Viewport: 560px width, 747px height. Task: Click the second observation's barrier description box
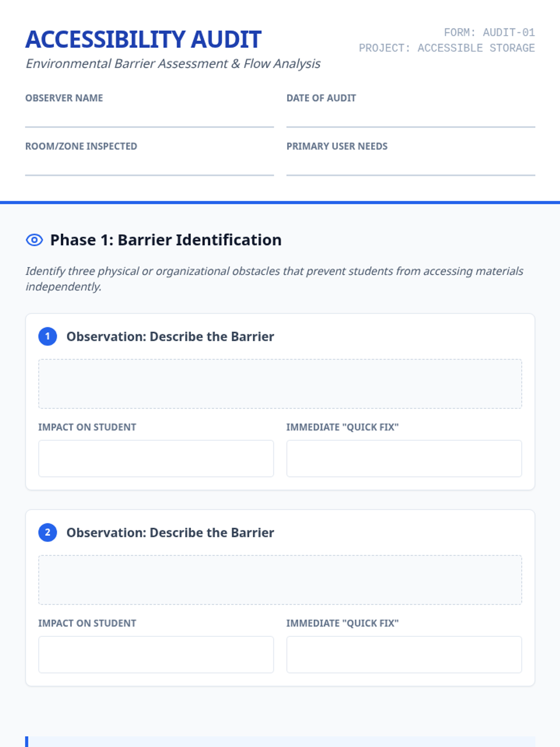(280, 580)
